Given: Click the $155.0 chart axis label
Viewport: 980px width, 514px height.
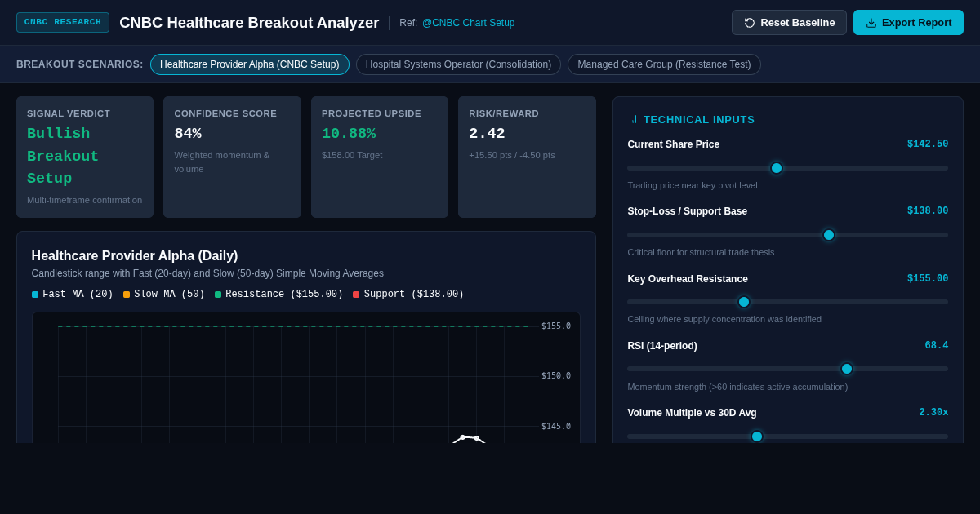Looking at the screenshot, I should [x=556, y=326].
